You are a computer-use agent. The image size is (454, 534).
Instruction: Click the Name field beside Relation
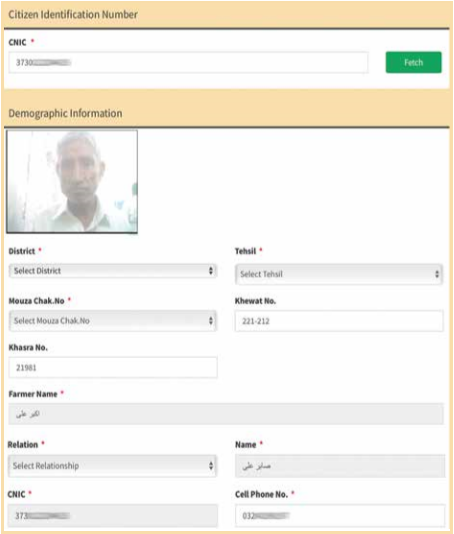(340, 466)
